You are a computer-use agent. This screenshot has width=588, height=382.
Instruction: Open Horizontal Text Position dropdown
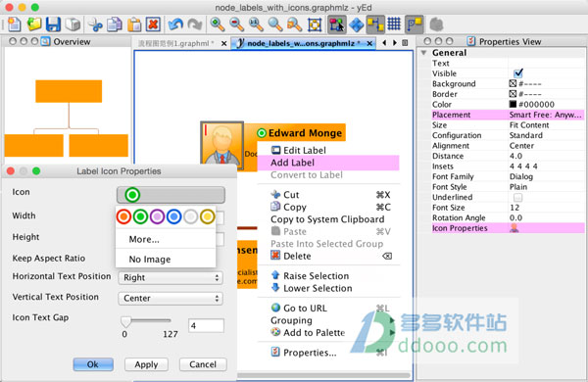[171, 278]
